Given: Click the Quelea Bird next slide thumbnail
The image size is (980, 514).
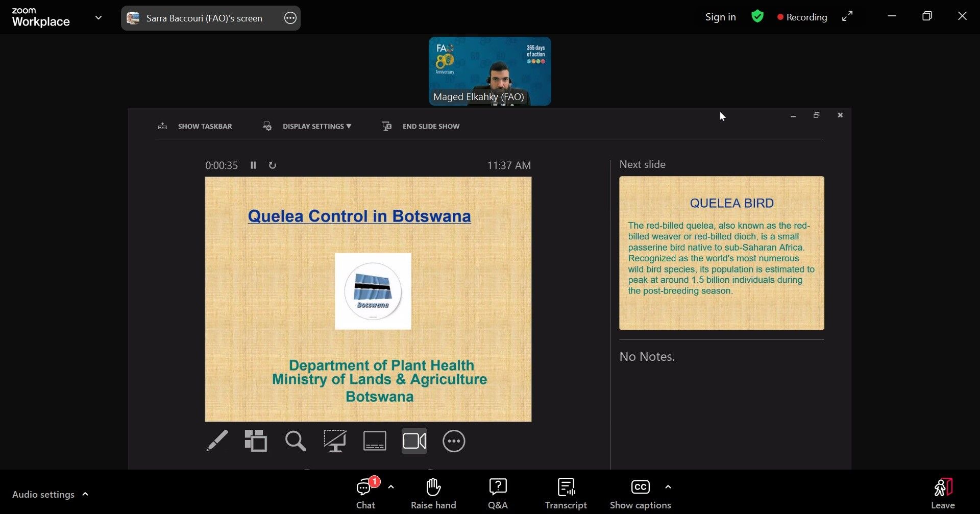Looking at the screenshot, I should point(721,253).
